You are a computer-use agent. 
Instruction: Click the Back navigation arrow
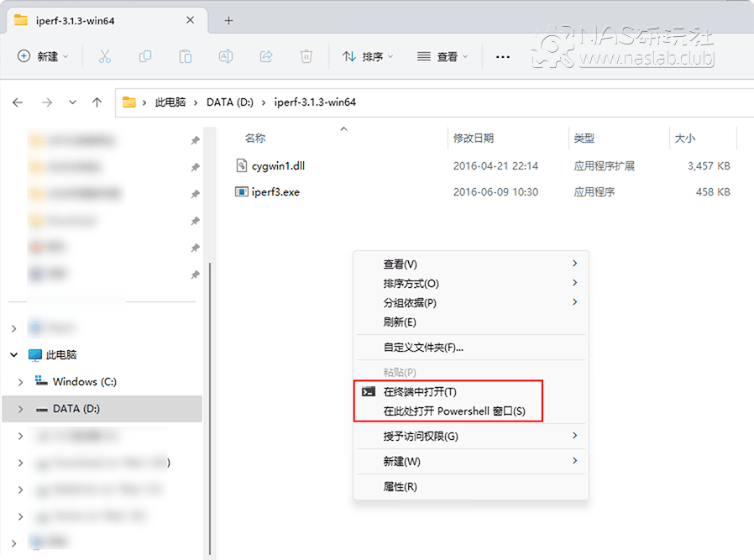coord(18,102)
